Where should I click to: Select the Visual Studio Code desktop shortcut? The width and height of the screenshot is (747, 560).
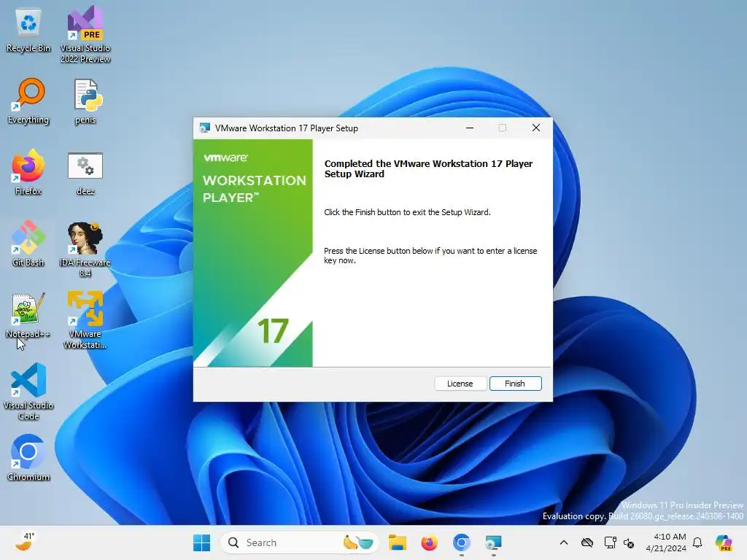pyautogui.click(x=28, y=392)
